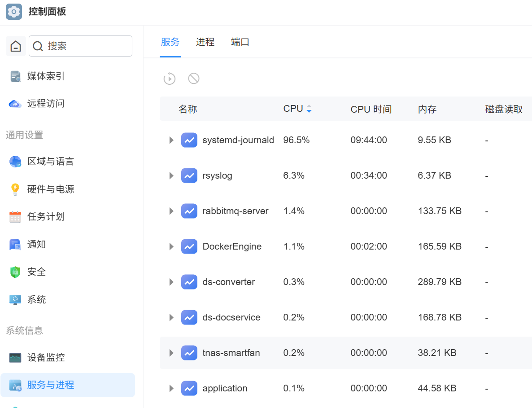Click the 96.5% CPU value
This screenshot has height=408, width=532.
click(297, 140)
